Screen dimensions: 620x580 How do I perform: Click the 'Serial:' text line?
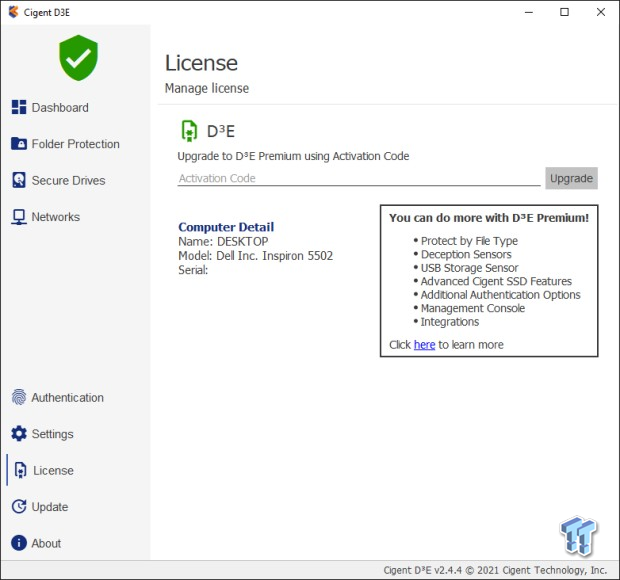193,270
